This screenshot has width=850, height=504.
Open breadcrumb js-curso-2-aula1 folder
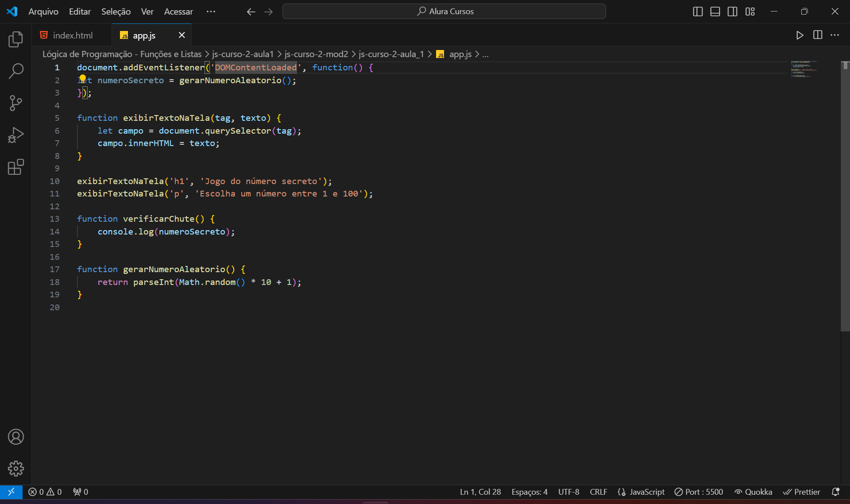(243, 54)
